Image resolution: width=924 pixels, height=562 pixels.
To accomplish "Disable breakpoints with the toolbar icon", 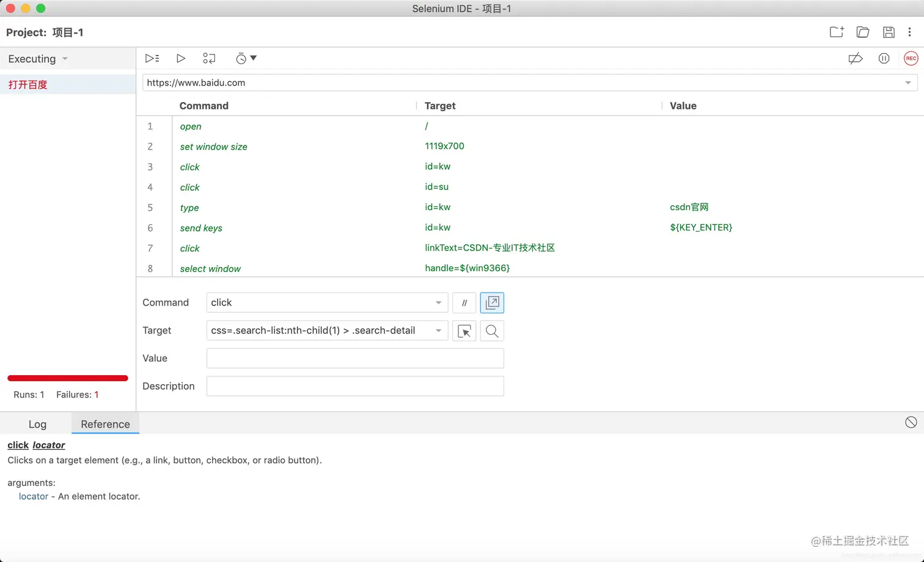I will click(x=856, y=59).
